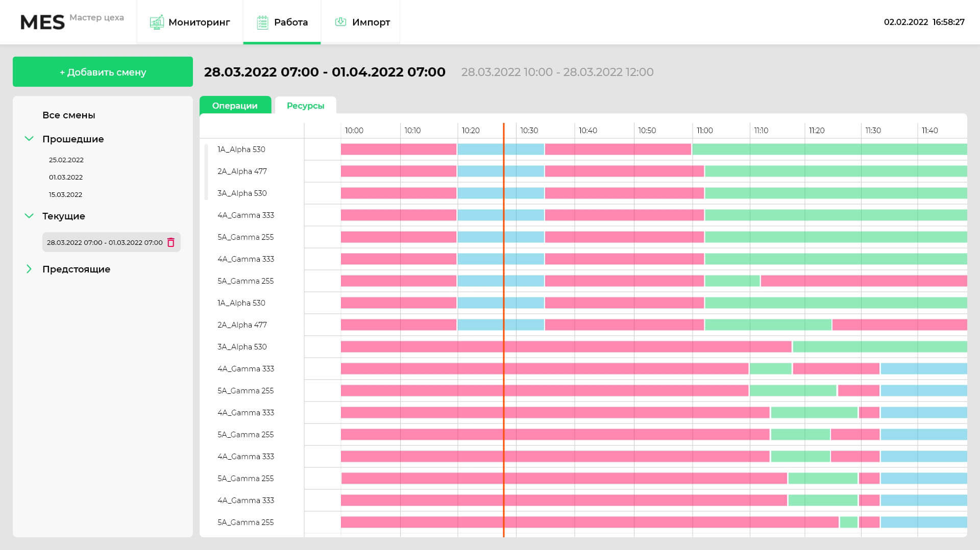Click the resource list vertical scrollbar

206,172
